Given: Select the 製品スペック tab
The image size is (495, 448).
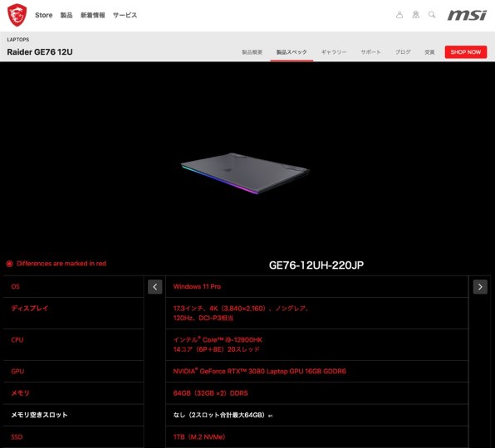Looking at the screenshot, I should click(x=292, y=52).
